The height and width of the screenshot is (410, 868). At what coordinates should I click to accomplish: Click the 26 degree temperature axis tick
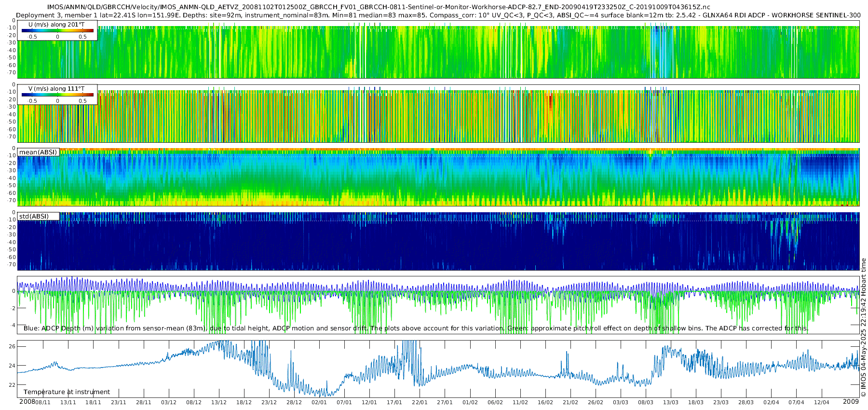click(12, 346)
